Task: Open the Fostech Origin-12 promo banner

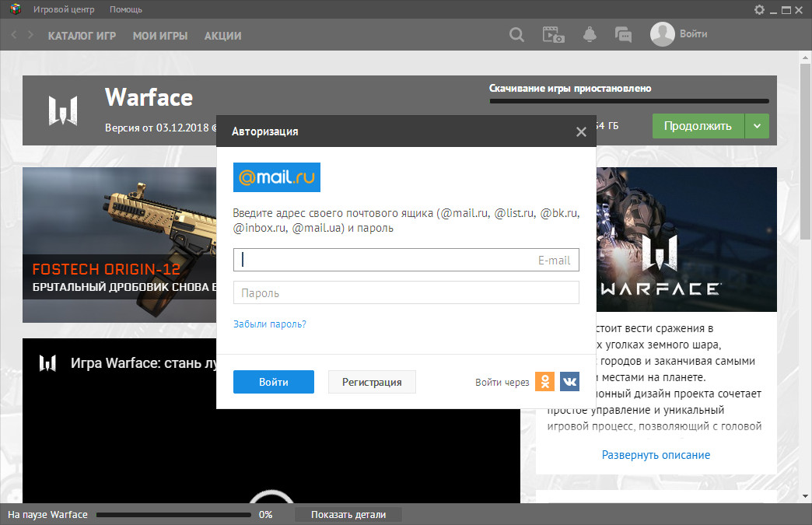Action: [x=119, y=245]
